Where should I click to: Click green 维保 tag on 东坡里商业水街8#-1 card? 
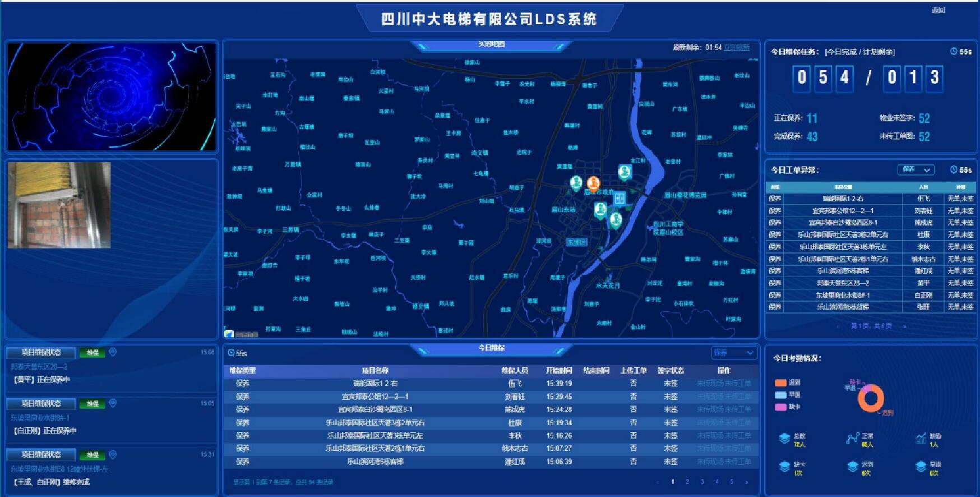93,403
